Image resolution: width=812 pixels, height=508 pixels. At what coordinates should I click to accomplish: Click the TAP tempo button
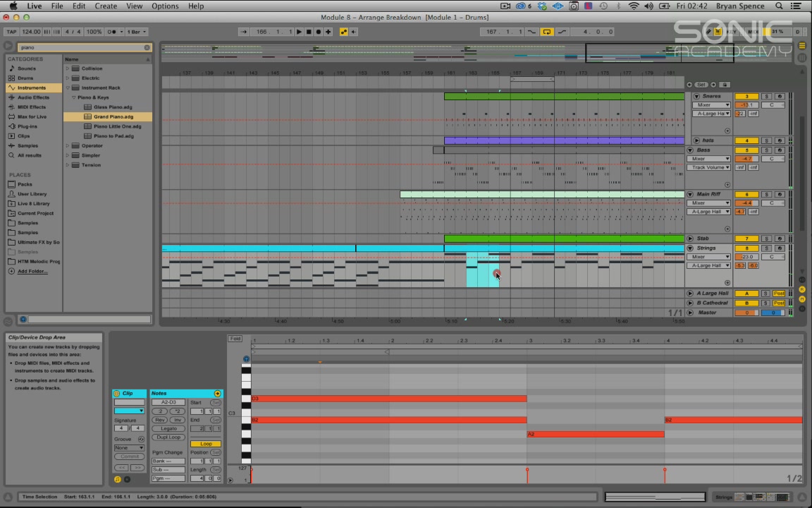[11, 32]
